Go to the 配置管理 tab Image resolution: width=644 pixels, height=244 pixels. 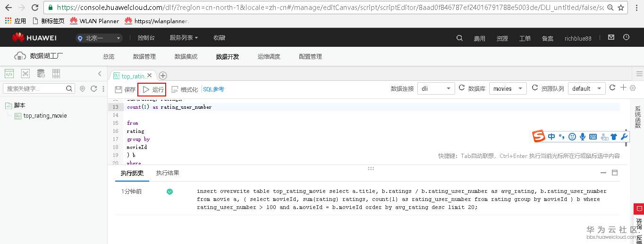pyautogui.click(x=310, y=57)
